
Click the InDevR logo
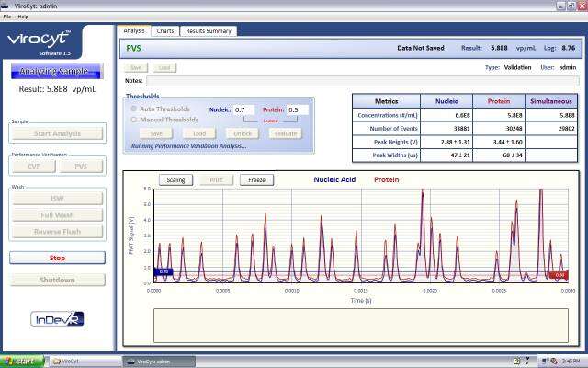pos(56,318)
